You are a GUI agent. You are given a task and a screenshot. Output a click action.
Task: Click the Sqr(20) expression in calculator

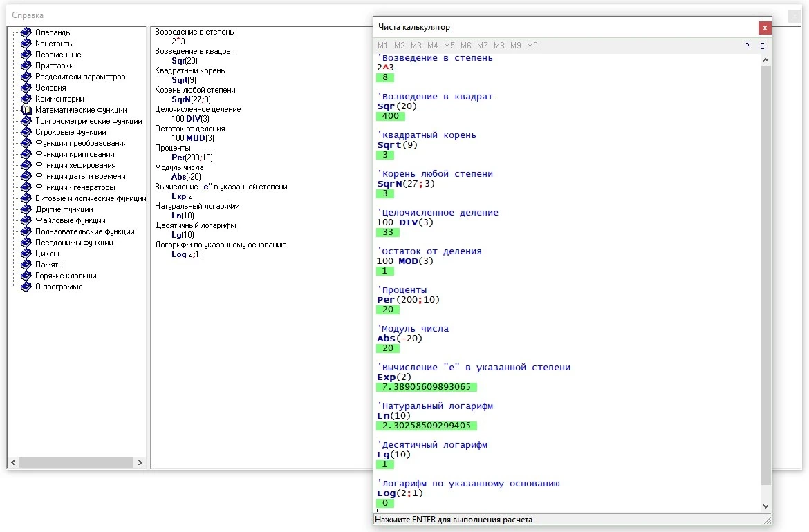click(x=397, y=106)
